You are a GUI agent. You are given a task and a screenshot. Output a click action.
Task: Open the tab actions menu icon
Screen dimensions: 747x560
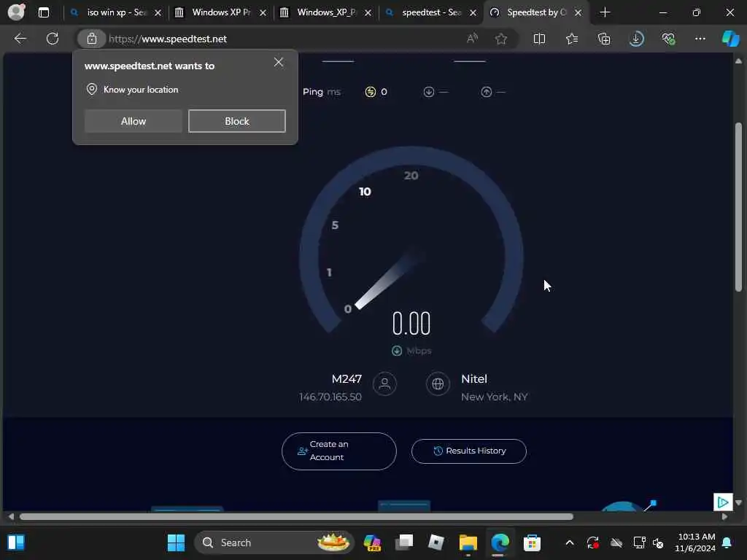(43, 13)
